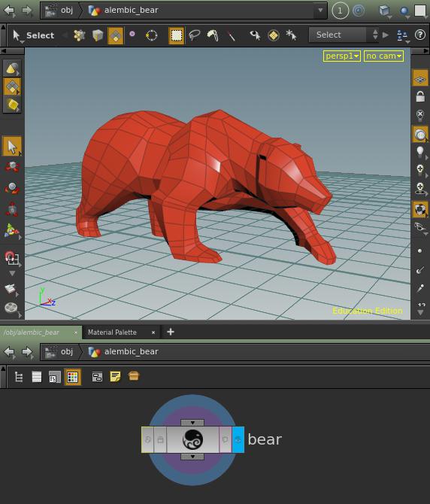Add a new pane tab with plus
The width and height of the screenshot is (430, 504).
[x=171, y=332]
